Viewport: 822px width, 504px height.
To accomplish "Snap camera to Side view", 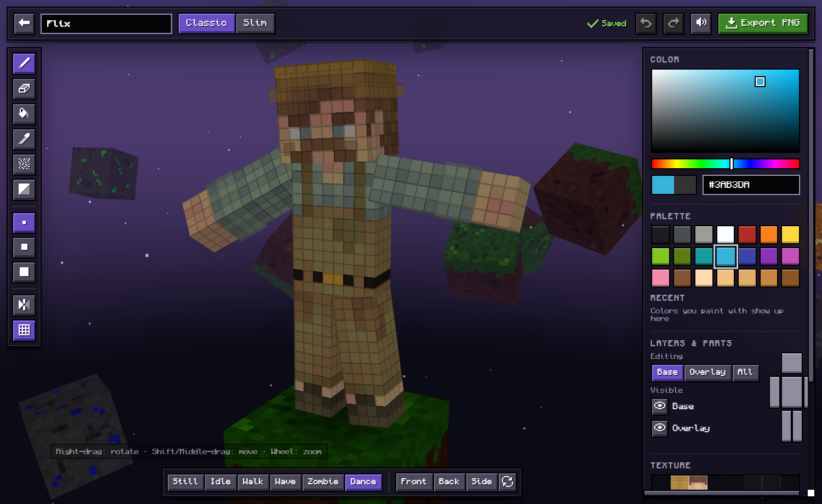I will coord(482,482).
